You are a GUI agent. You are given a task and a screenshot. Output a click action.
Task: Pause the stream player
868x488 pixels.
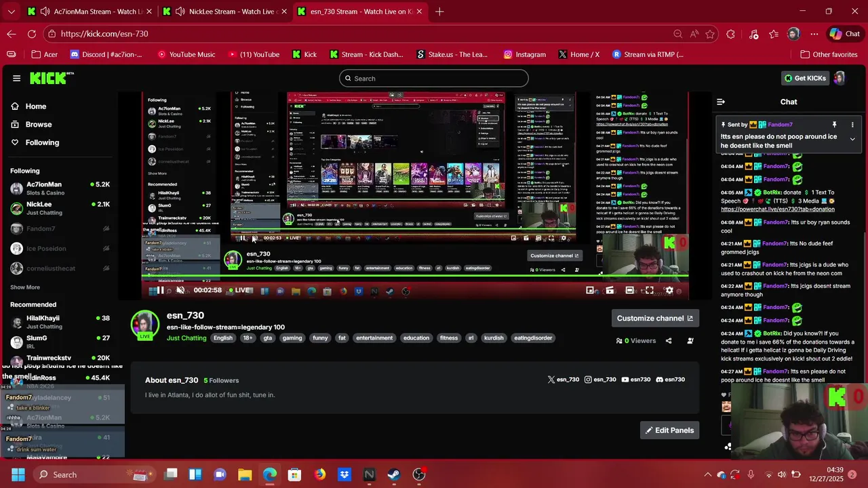[x=160, y=291]
